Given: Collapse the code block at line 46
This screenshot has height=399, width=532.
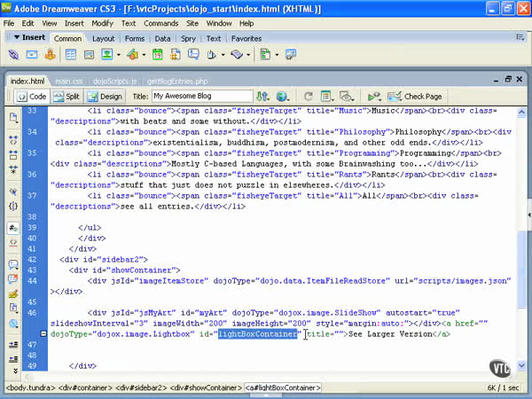Looking at the screenshot, I should point(44,334).
